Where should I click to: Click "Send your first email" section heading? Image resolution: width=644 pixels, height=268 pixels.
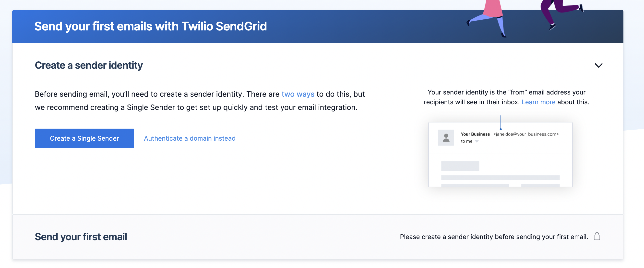coord(81,236)
